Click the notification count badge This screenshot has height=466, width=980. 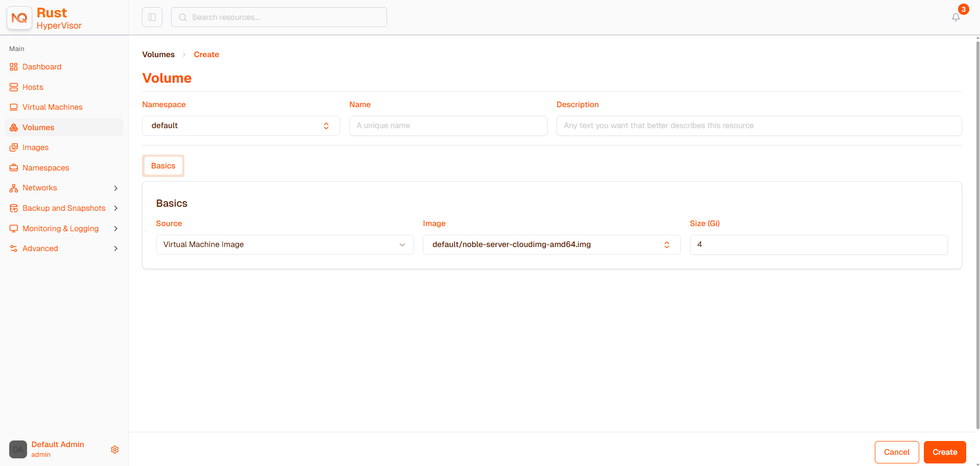tap(963, 9)
